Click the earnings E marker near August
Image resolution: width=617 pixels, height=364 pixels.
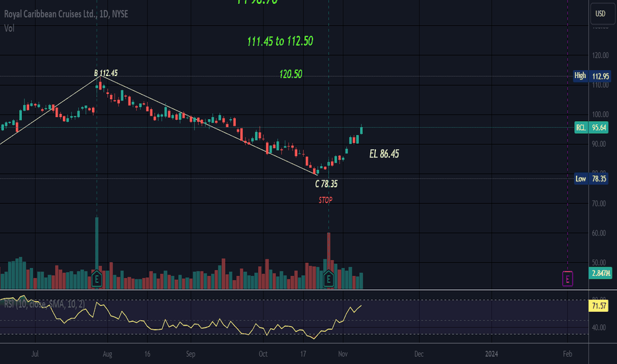coord(97,279)
